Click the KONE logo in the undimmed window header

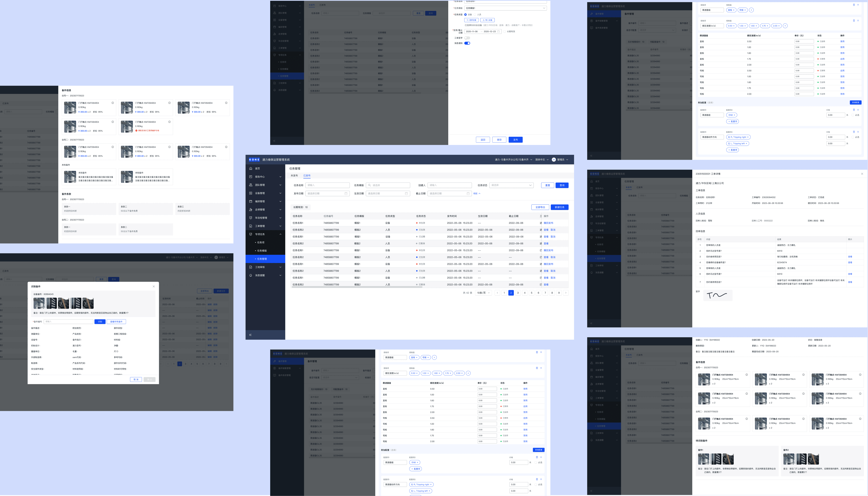point(254,159)
